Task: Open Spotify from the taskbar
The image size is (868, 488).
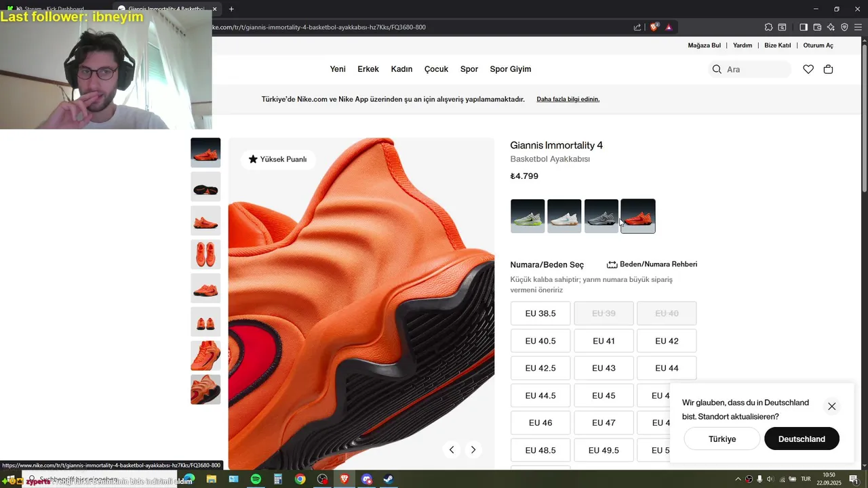Action: point(256,479)
